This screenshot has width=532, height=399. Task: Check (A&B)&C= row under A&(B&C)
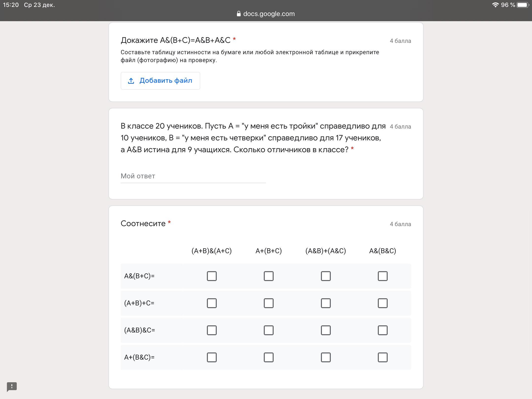pyautogui.click(x=382, y=330)
